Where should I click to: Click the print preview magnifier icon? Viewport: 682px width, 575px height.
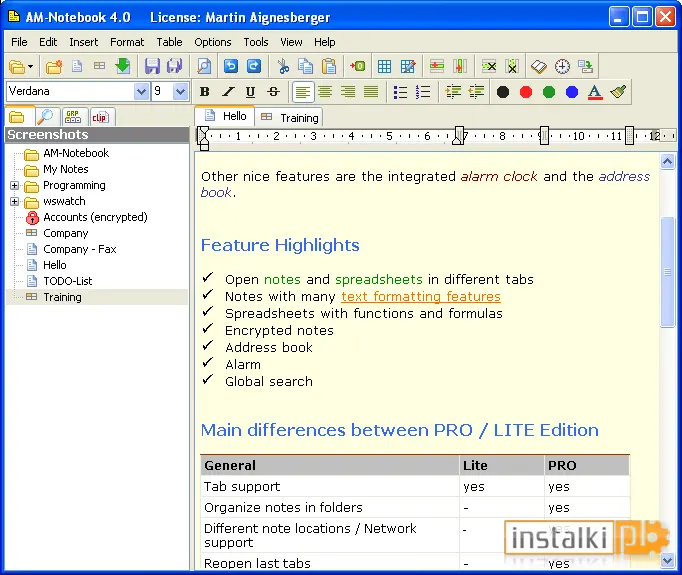(x=204, y=66)
